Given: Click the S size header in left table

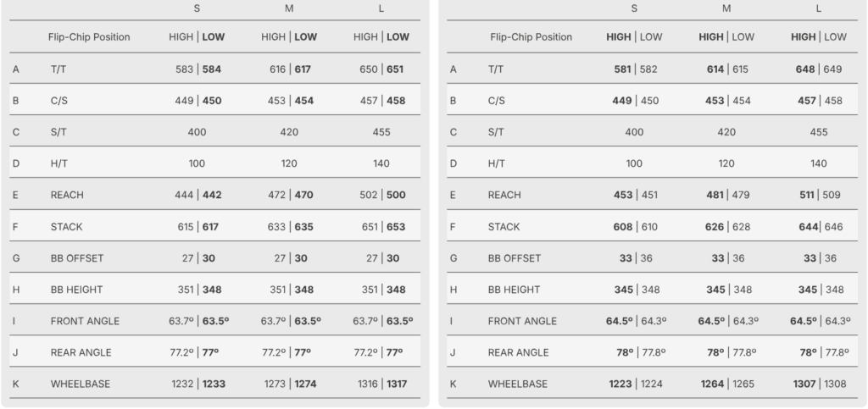Looking at the screenshot, I should click(197, 8).
